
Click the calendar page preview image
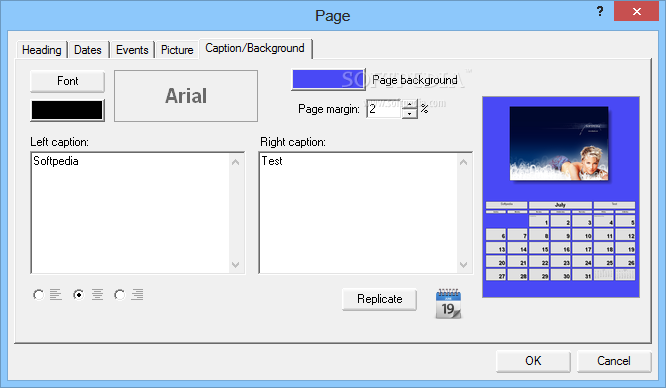click(x=561, y=197)
